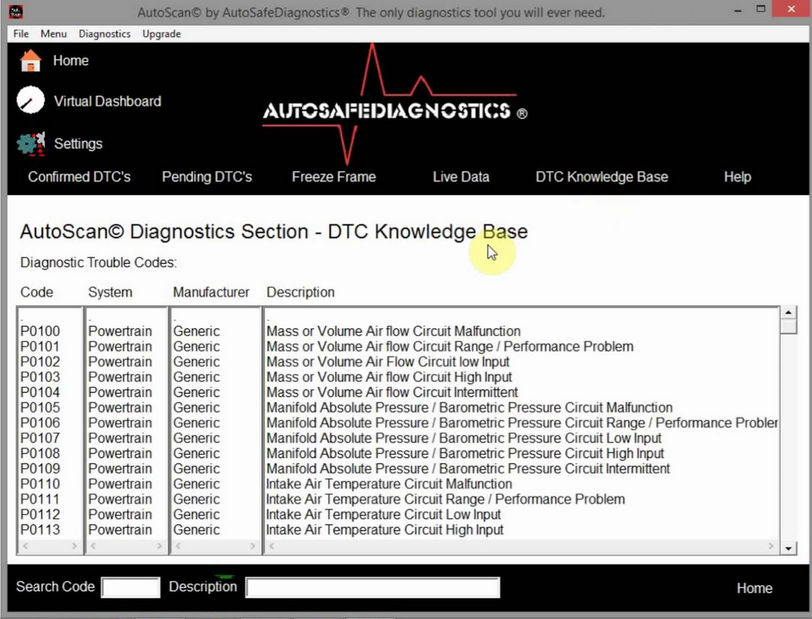Click inside the Description search field
Image resolution: width=812 pixels, height=619 pixels.
pos(372,587)
